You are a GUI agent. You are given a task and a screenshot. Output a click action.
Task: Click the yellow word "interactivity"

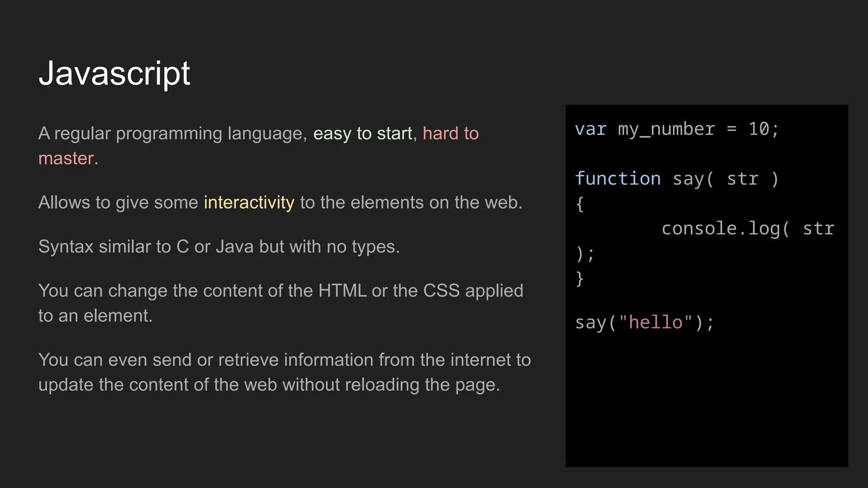pos(249,203)
